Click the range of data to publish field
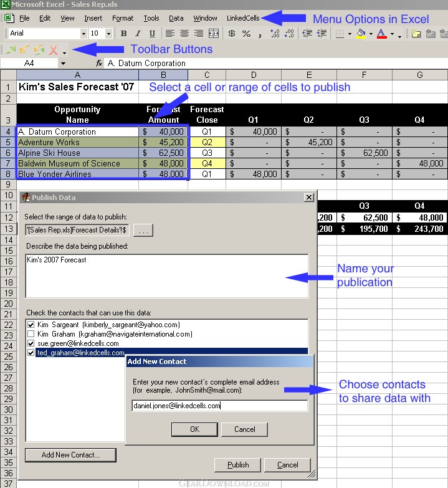448x488 pixels. click(x=77, y=231)
